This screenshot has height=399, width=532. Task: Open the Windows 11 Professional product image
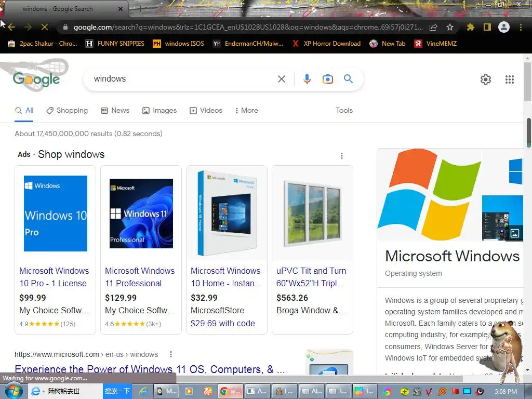141,214
